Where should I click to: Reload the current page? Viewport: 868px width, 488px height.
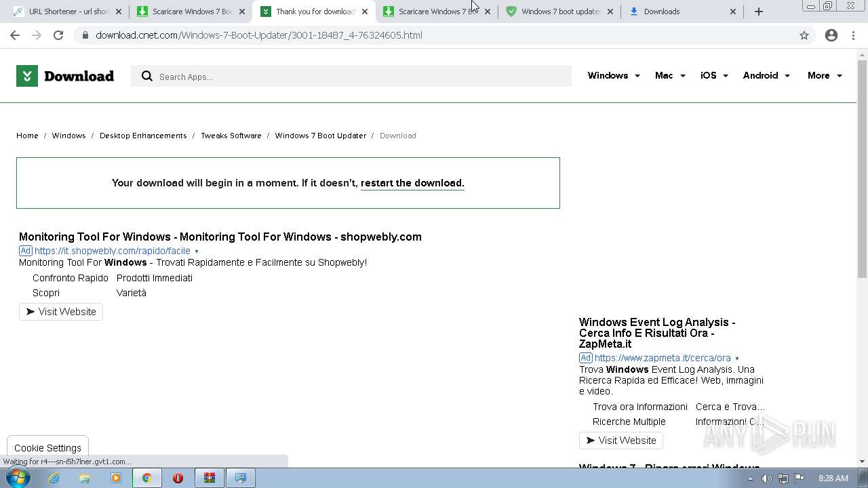58,35
